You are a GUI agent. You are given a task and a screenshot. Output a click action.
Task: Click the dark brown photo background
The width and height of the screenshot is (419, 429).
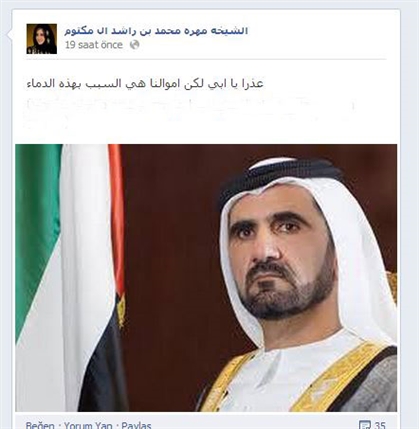click(173, 233)
